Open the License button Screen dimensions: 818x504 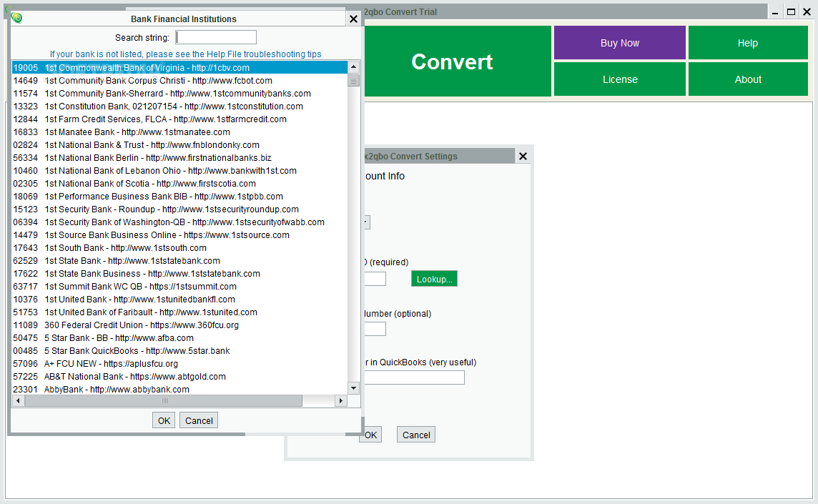pyautogui.click(x=620, y=79)
